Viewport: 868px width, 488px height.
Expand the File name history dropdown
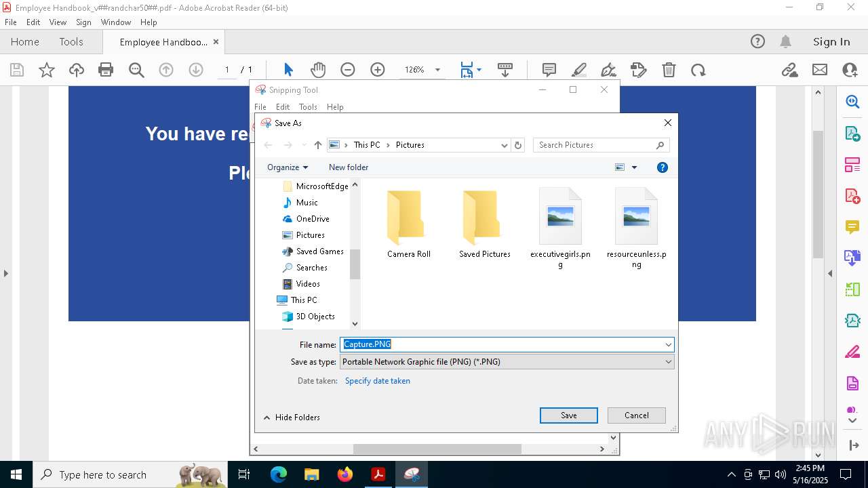coord(668,345)
